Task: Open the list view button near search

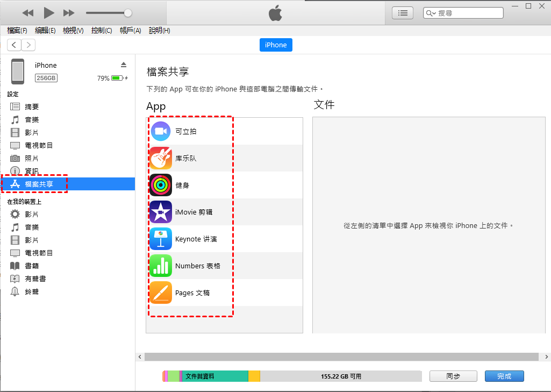Action: (403, 12)
